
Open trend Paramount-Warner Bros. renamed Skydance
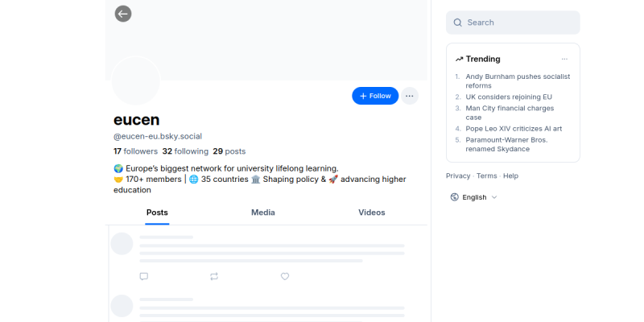(x=506, y=144)
